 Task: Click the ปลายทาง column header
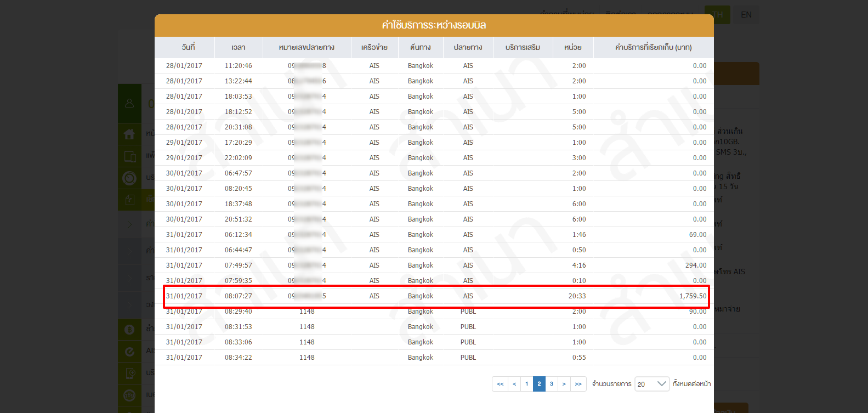(468, 47)
